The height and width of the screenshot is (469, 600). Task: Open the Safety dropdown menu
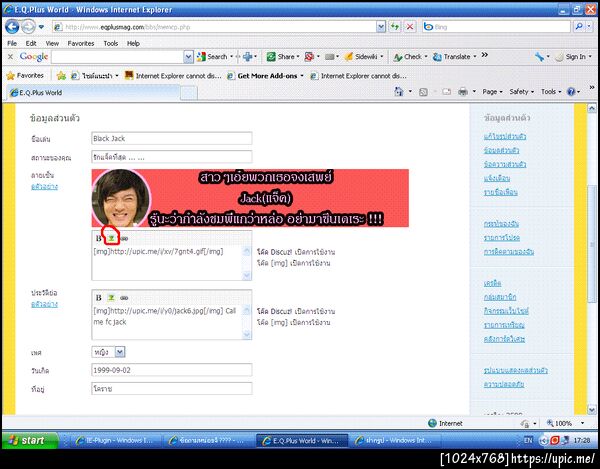(x=521, y=92)
